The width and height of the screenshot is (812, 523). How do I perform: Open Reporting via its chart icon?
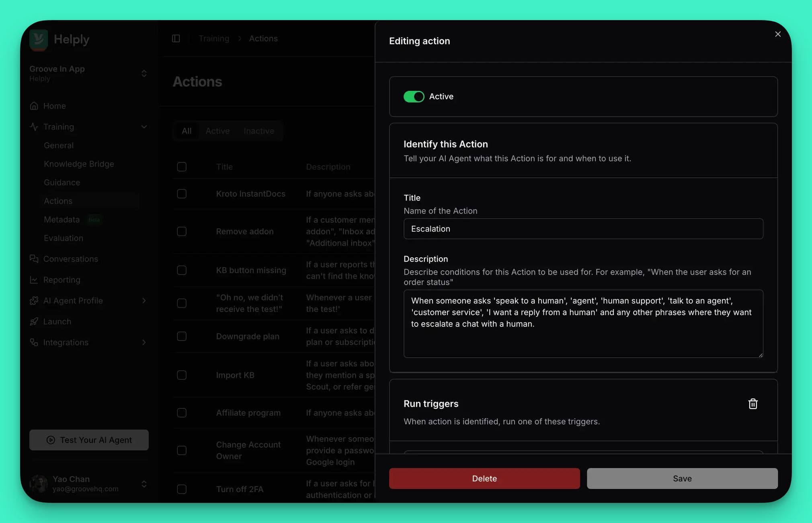pos(34,280)
